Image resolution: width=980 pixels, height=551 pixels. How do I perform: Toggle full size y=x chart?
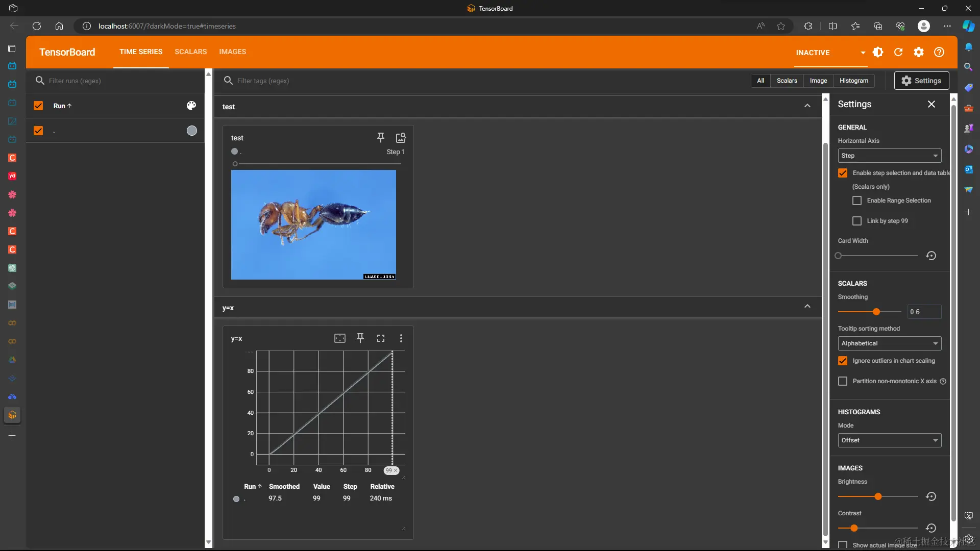381,338
